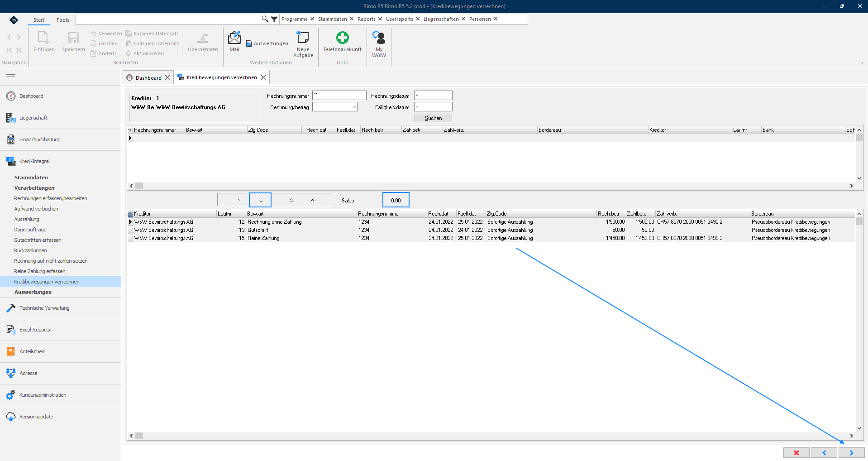Click the Speichern save icon

[73, 38]
